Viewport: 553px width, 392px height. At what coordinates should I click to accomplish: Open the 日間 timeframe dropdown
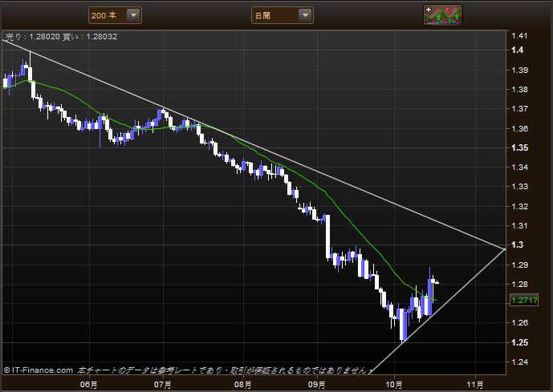pos(283,15)
